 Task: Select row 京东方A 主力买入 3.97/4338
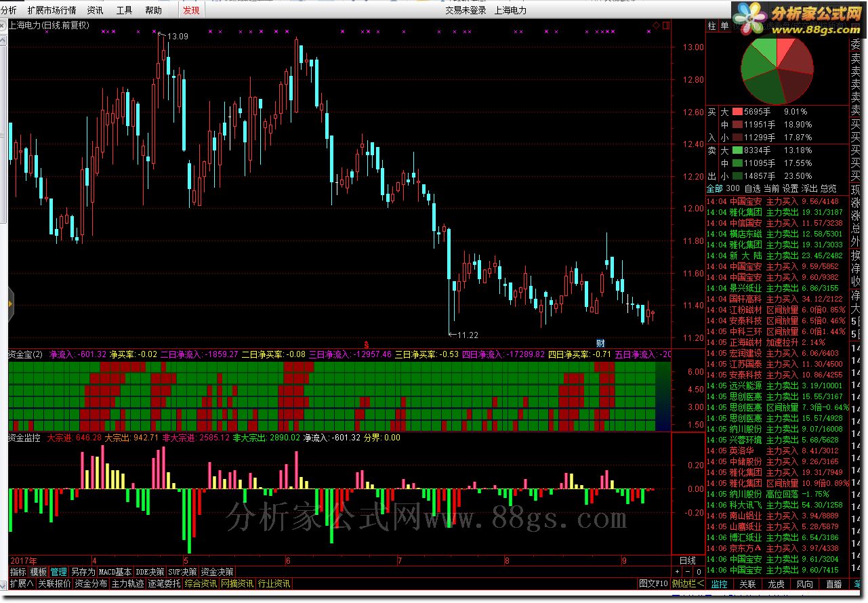point(777,548)
